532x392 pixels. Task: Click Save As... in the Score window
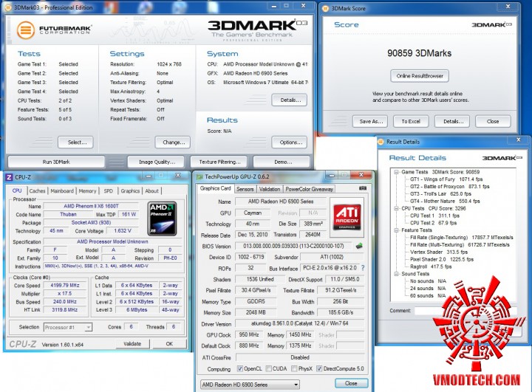pyautogui.click(x=371, y=121)
